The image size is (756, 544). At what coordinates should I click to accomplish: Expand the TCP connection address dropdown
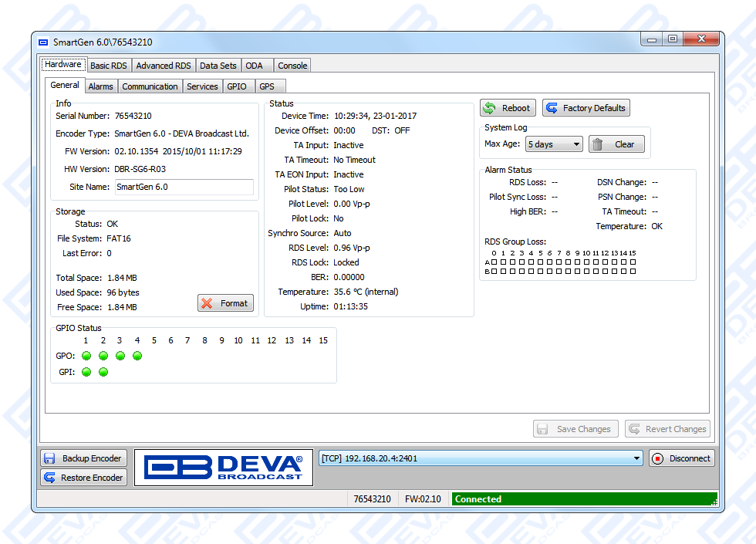tap(636, 458)
